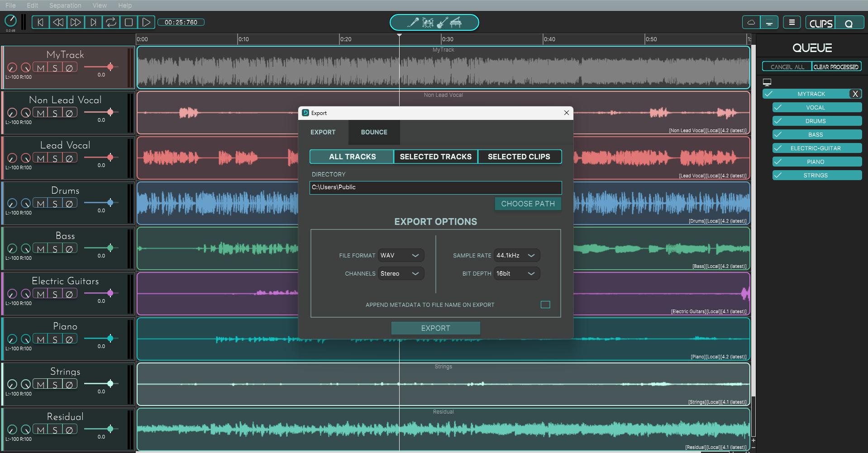Open the Separation menu

(x=65, y=5)
